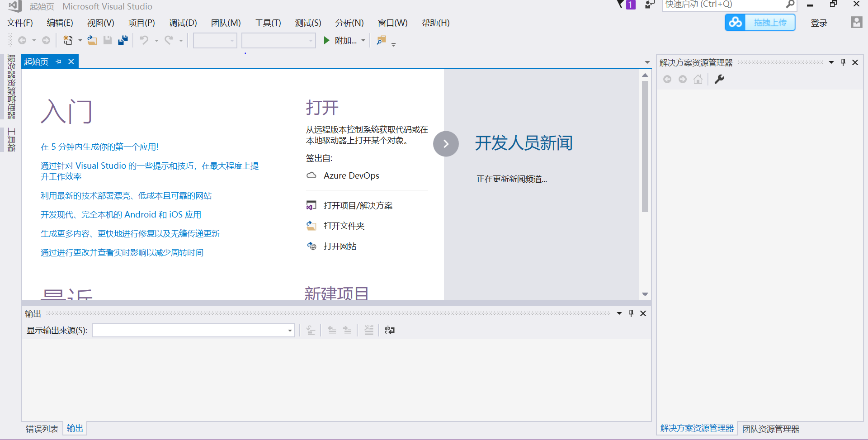
Task: Close the Start Page tab
Action: tap(71, 62)
